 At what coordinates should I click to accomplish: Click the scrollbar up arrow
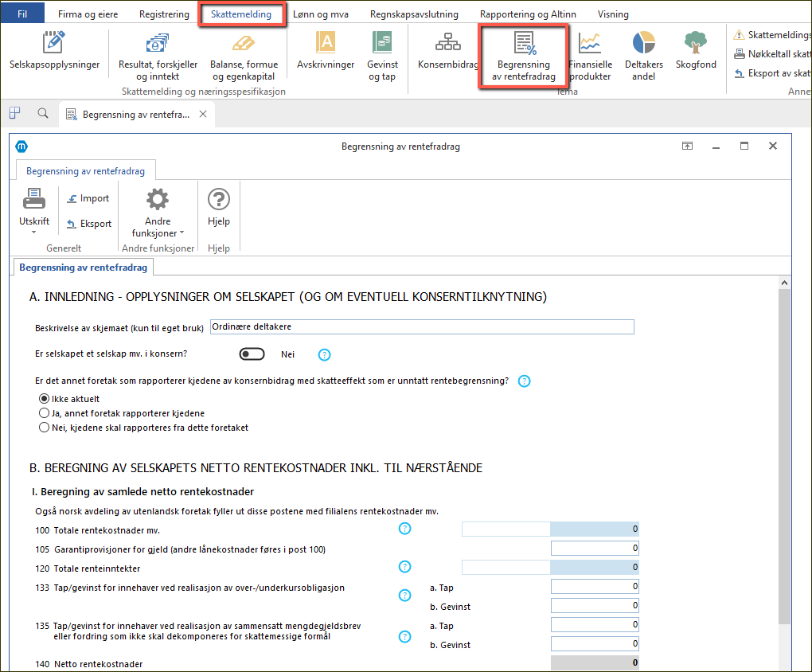pyautogui.click(x=784, y=283)
